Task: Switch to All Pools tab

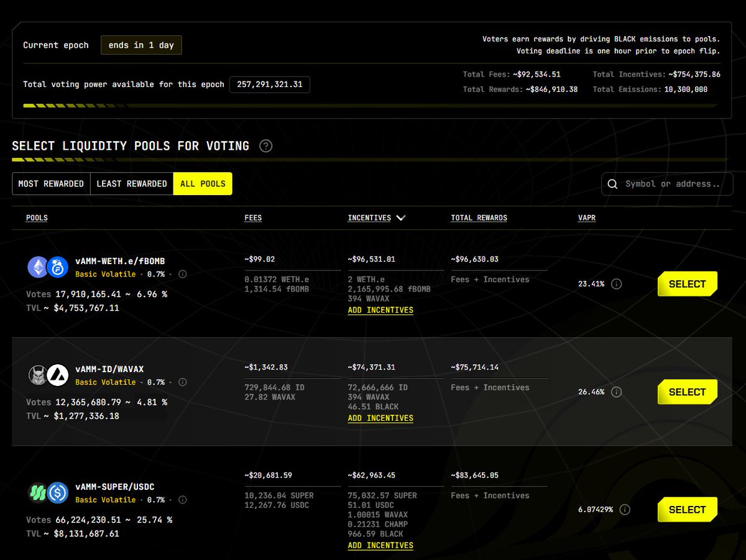Action: pyautogui.click(x=203, y=184)
